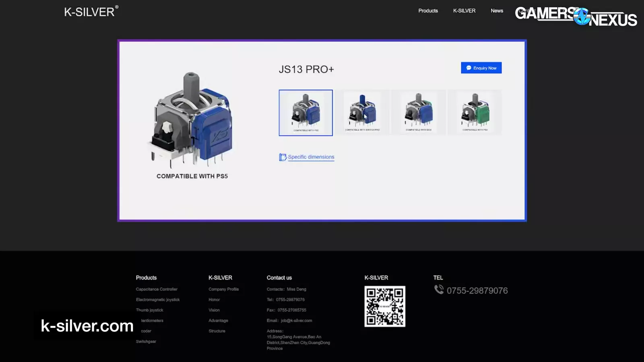The image size is (644, 362).
Task: Open the Products menu in top navigation
Action: click(x=428, y=11)
